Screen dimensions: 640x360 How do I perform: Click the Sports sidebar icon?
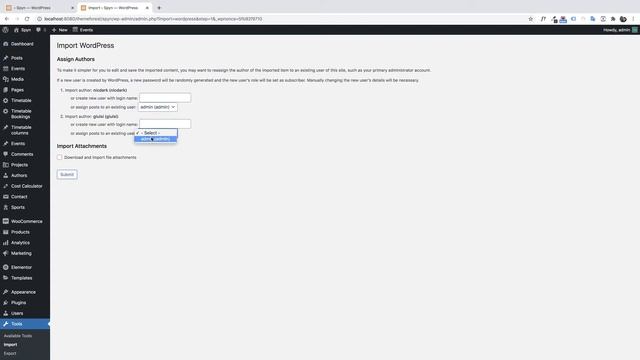(6, 207)
